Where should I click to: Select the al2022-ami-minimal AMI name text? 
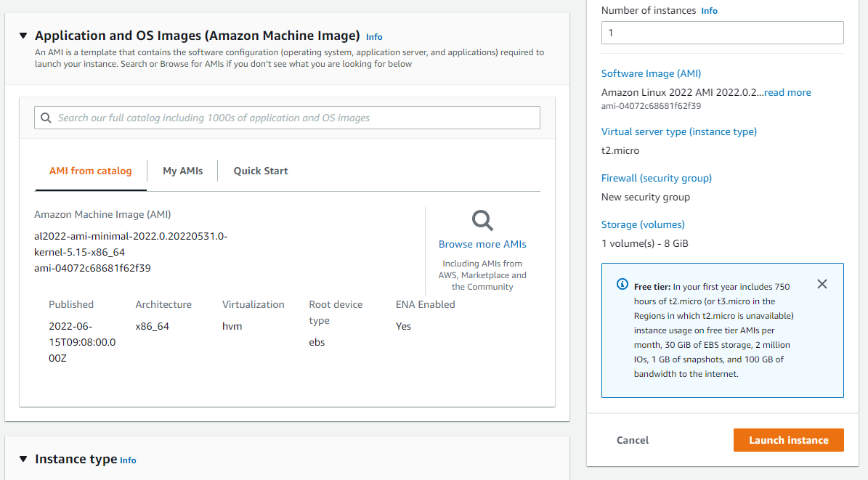131,244
